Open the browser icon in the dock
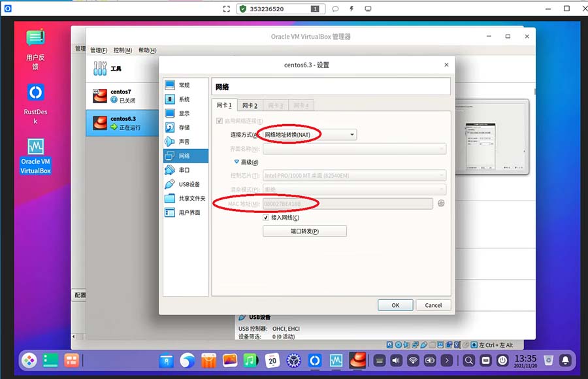The width and height of the screenshot is (588, 379). [x=187, y=361]
